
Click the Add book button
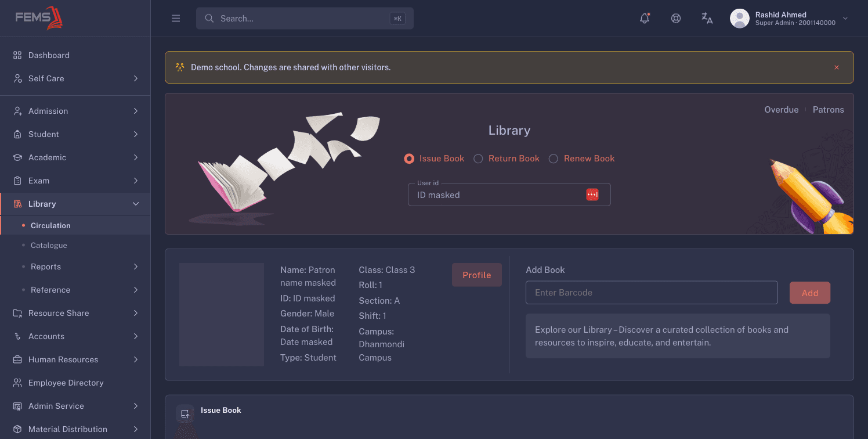(x=810, y=293)
